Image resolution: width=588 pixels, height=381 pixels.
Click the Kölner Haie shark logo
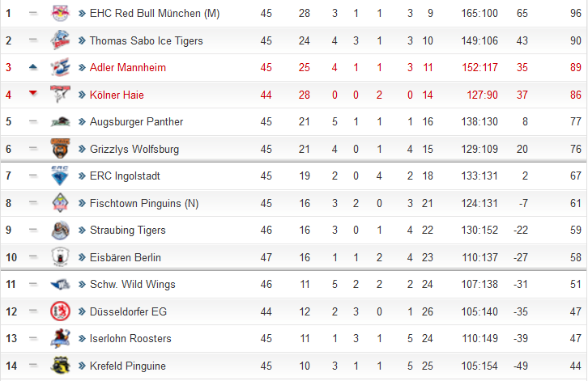60,94
